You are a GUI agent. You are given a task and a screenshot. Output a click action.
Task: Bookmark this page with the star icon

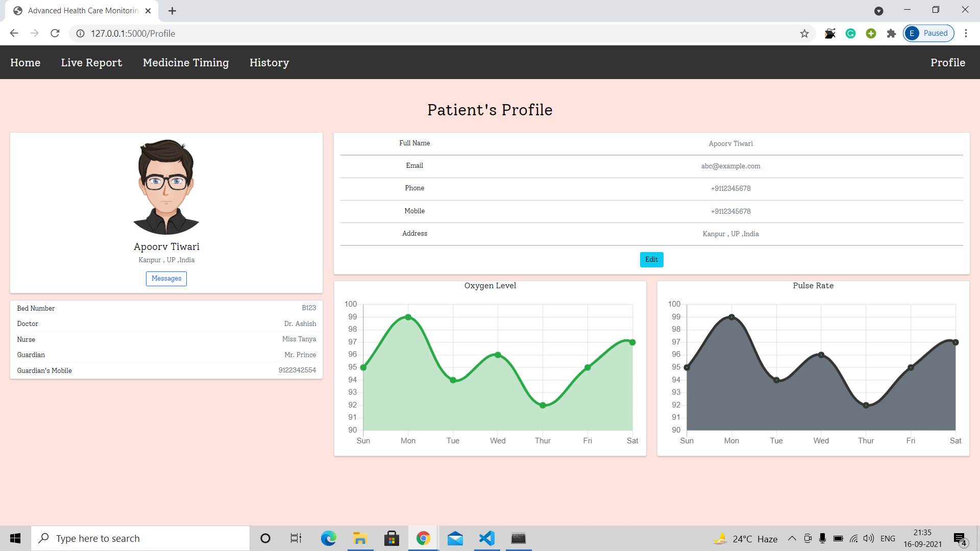804,33
